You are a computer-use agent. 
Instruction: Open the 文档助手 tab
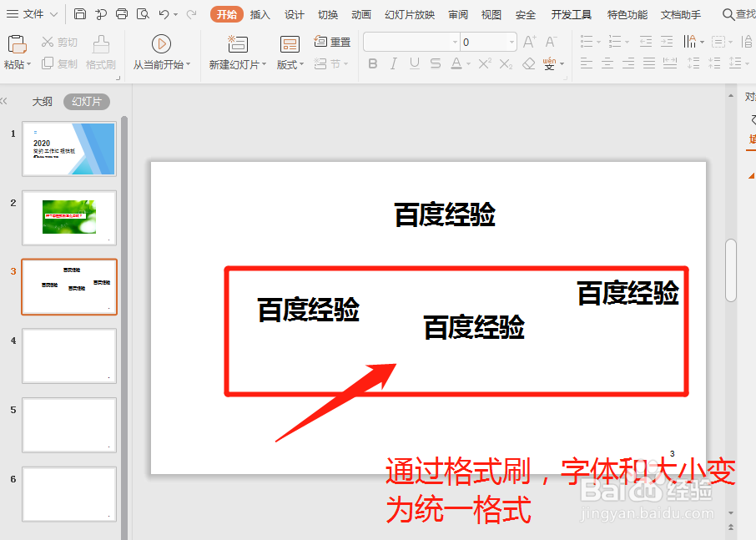pos(681,15)
